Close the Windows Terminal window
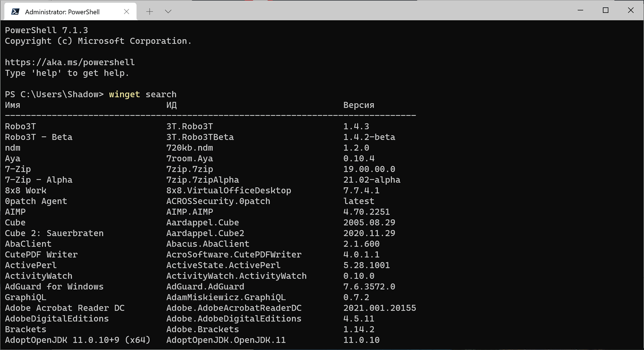Image resolution: width=644 pixels, height=350 pixels. tap(630, 10)
